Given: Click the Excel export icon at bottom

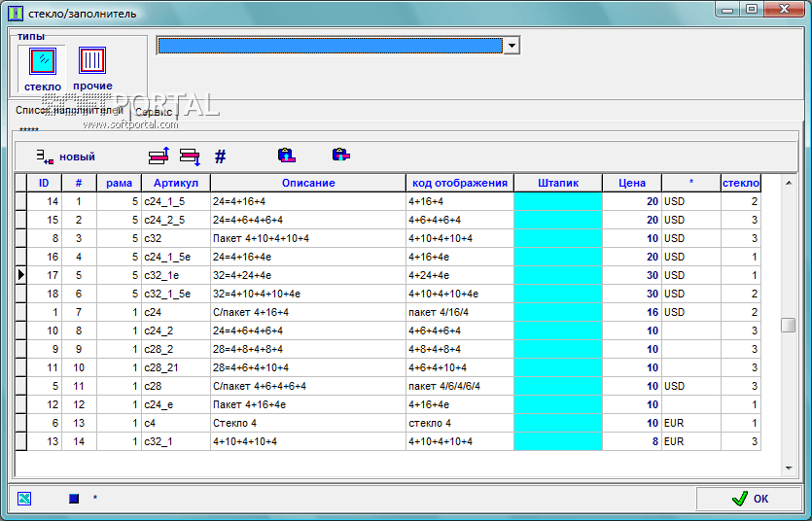Looking at the screenshot, I should point(24,499).
